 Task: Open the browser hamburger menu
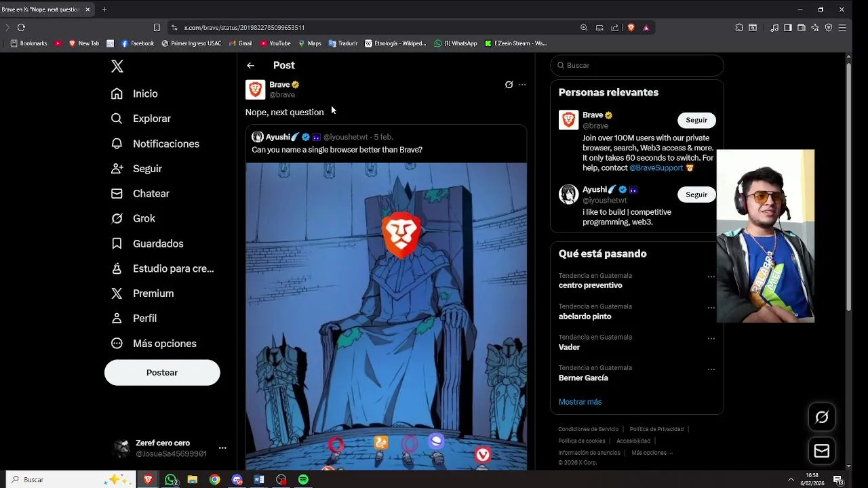pos(842,28)
